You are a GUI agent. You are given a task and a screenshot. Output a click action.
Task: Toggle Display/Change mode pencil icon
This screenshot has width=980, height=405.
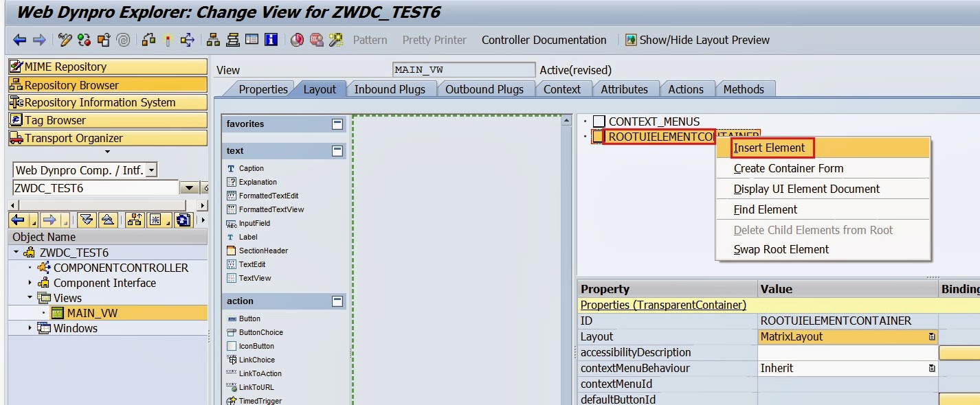point(65,40)
